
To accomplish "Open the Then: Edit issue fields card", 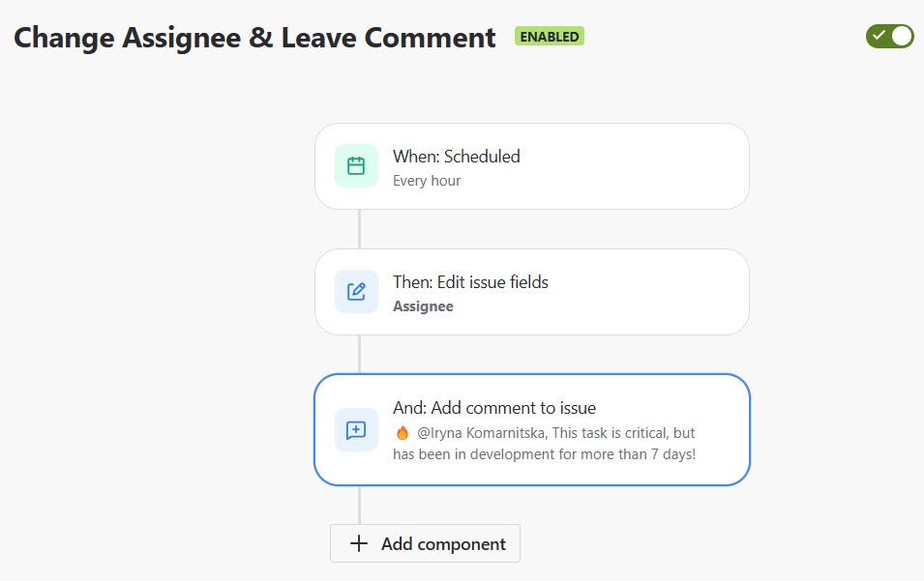I will 532,292.
